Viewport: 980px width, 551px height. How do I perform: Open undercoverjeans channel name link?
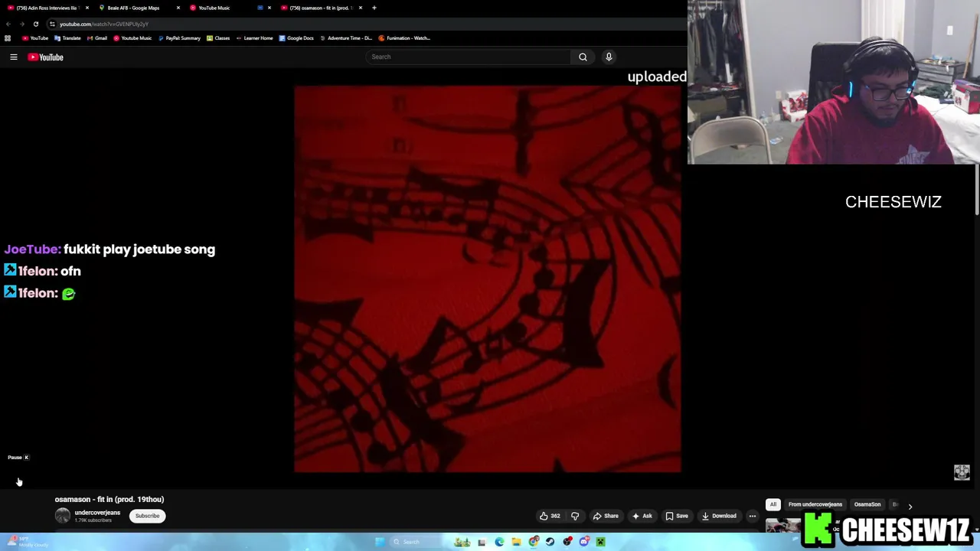click(97, 513)
